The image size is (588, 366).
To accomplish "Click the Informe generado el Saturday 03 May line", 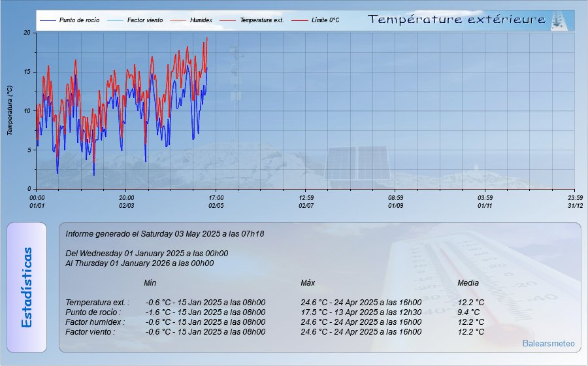I will click(x=165, y=233).
